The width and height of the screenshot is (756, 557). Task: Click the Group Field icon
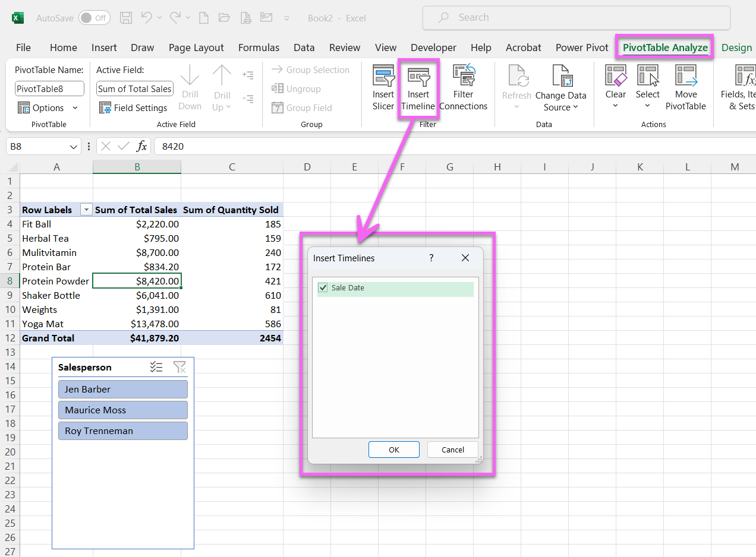(277, 107)
